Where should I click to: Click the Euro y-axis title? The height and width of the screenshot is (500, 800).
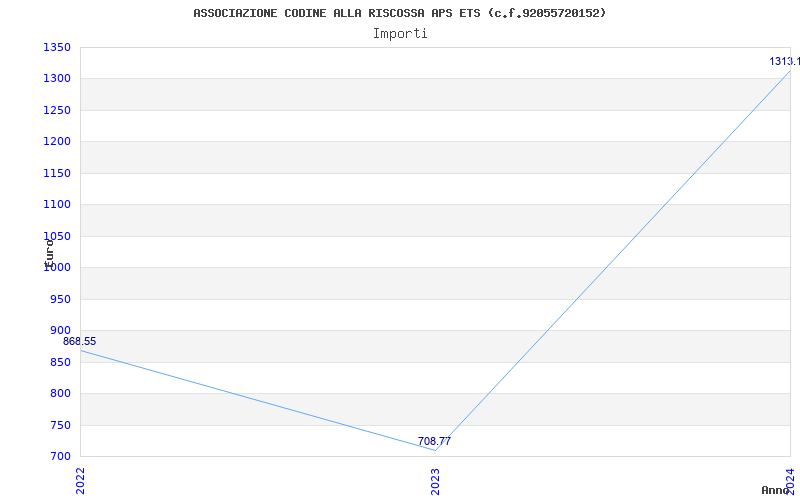tap(49, 253)
